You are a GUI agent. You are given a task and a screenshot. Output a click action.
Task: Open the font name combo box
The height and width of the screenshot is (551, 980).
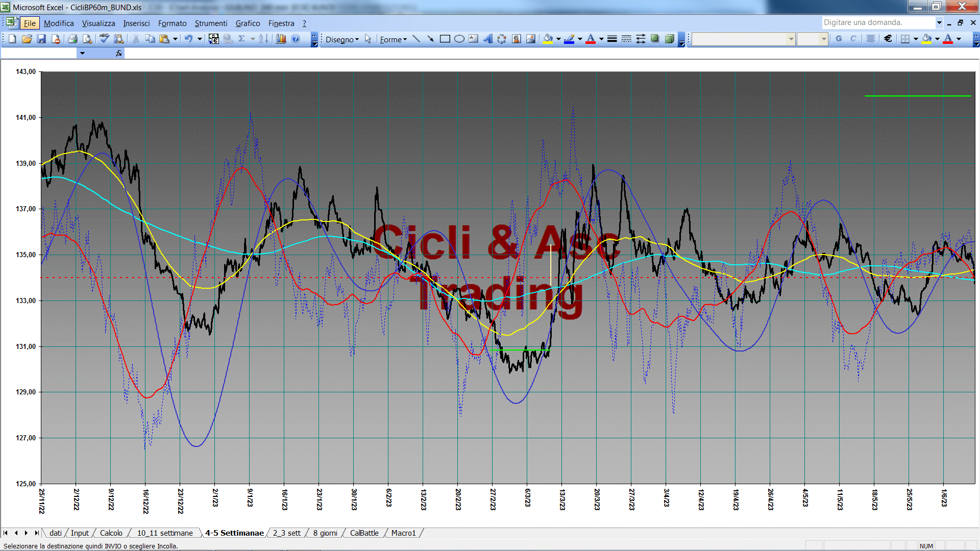coord(743,39)
